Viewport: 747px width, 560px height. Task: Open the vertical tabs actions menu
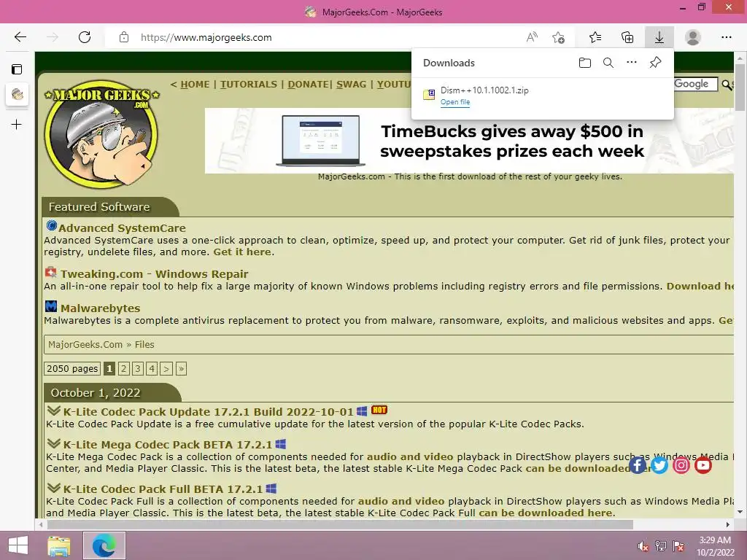coord(17,69)
